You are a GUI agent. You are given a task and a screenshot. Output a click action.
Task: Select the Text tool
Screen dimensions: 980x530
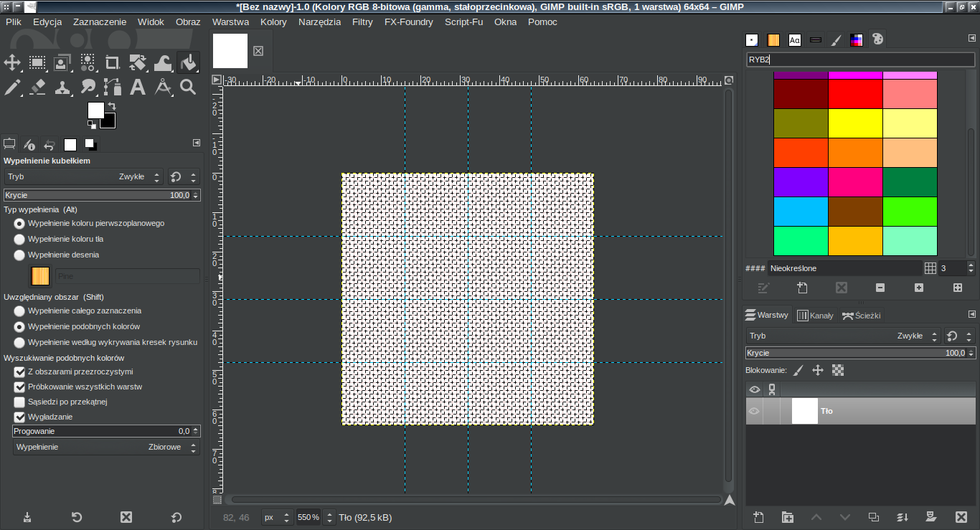[138, 87]
